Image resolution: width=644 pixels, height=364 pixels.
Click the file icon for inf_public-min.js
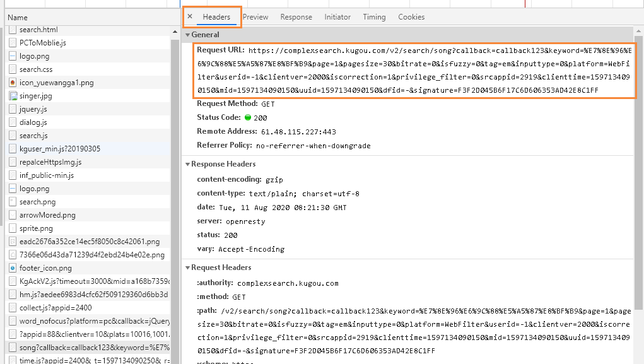(x=13, y=175)
